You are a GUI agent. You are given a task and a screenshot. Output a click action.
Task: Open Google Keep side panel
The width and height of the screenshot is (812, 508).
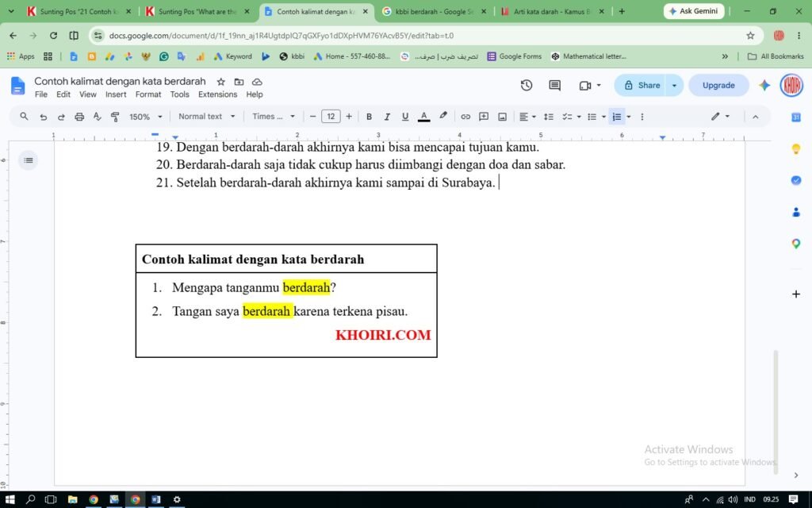(796, 149)
